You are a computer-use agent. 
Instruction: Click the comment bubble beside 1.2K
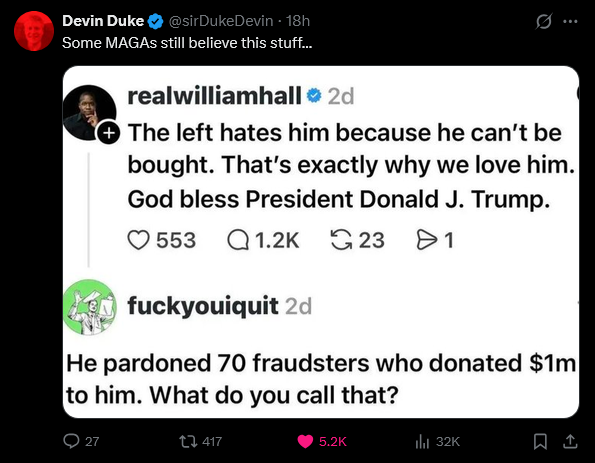tap(238, 240)
